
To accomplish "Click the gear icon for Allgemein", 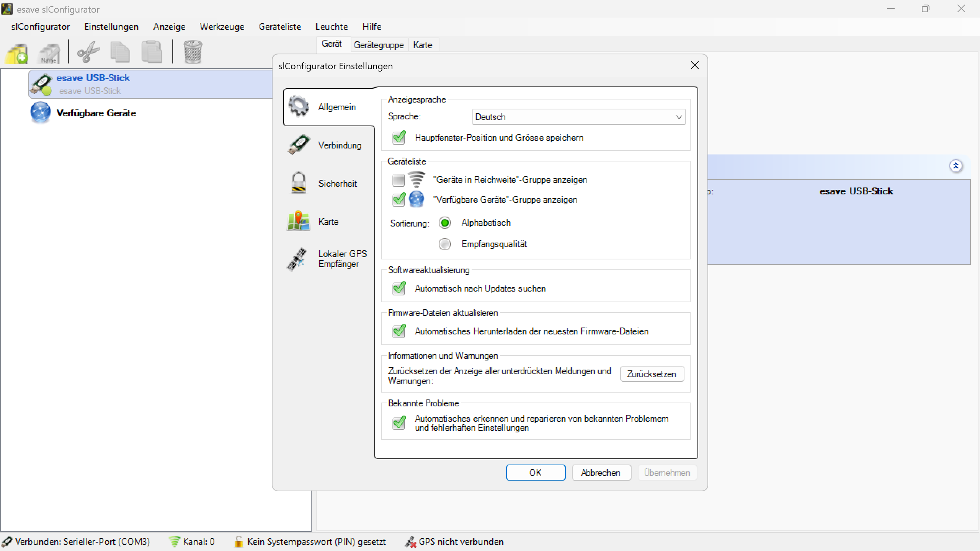I will coord(299,106).
